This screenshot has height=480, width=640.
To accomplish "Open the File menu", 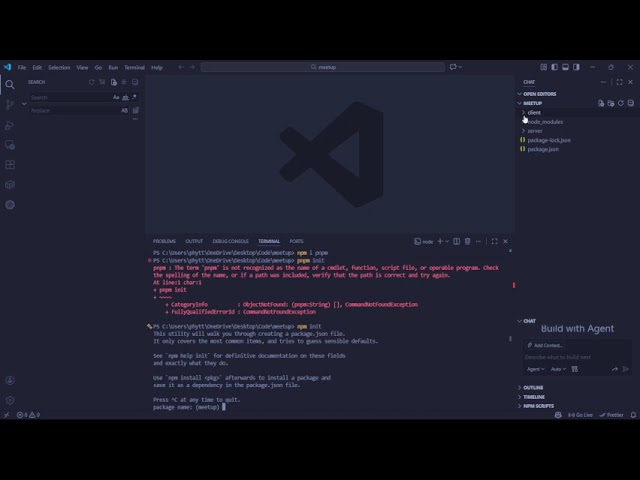I will pyautogui.click(x=22, y=67).
